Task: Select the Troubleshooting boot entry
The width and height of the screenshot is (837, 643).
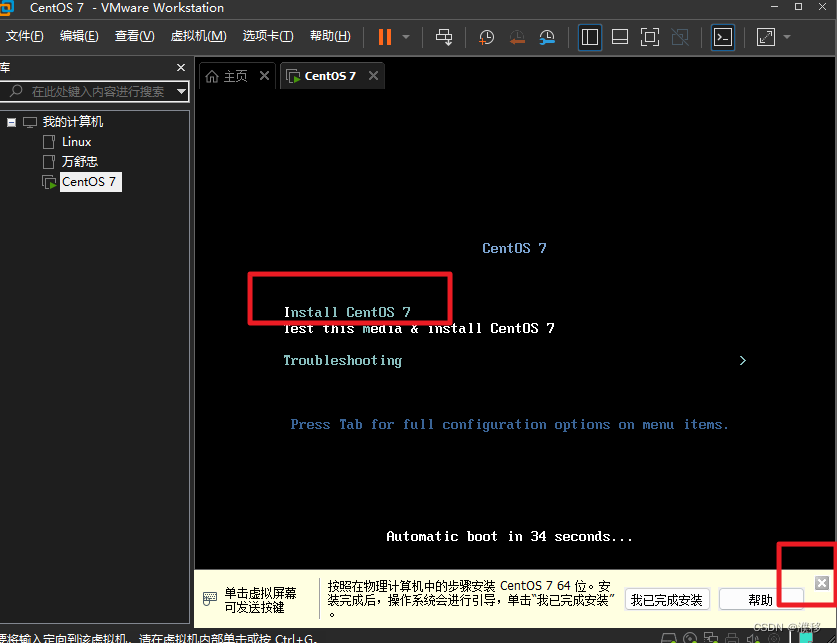Action: [343, 361]
